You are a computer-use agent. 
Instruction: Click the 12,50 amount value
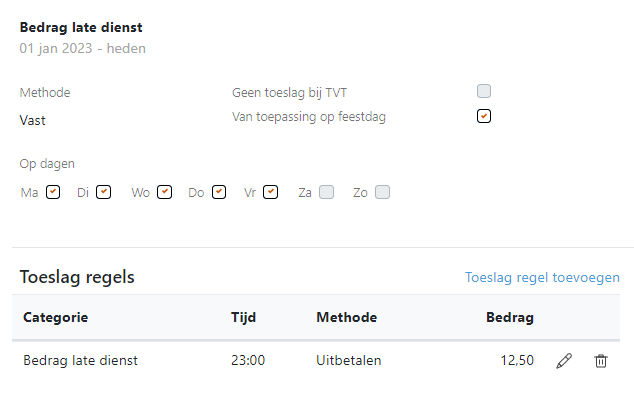click(517, 360)
